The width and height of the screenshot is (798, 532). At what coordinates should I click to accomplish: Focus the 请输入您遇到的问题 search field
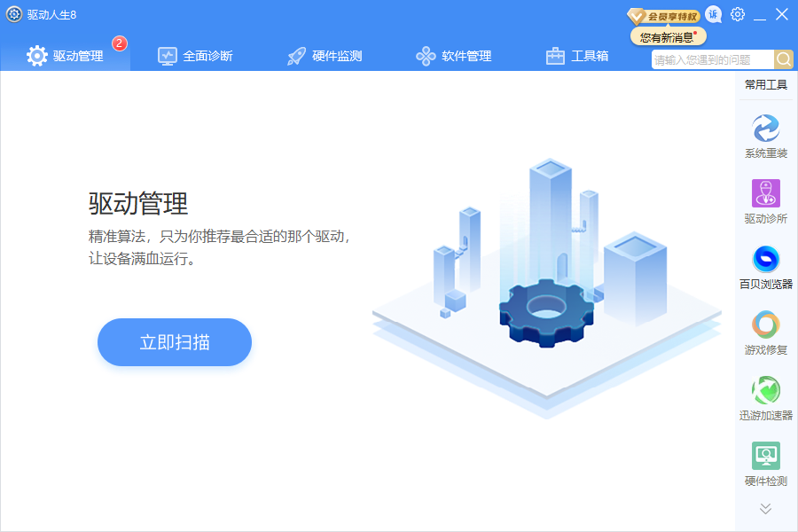pos(713,60)
